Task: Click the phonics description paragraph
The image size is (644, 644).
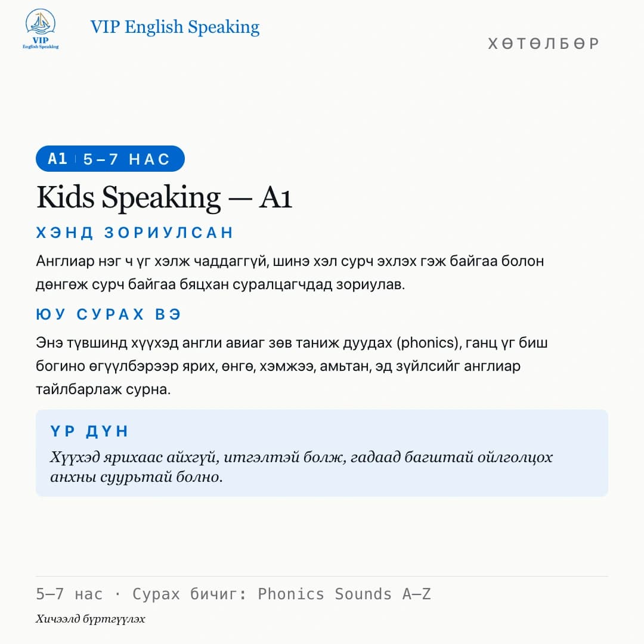Action: pyautogui.click(x=291, y=366)
